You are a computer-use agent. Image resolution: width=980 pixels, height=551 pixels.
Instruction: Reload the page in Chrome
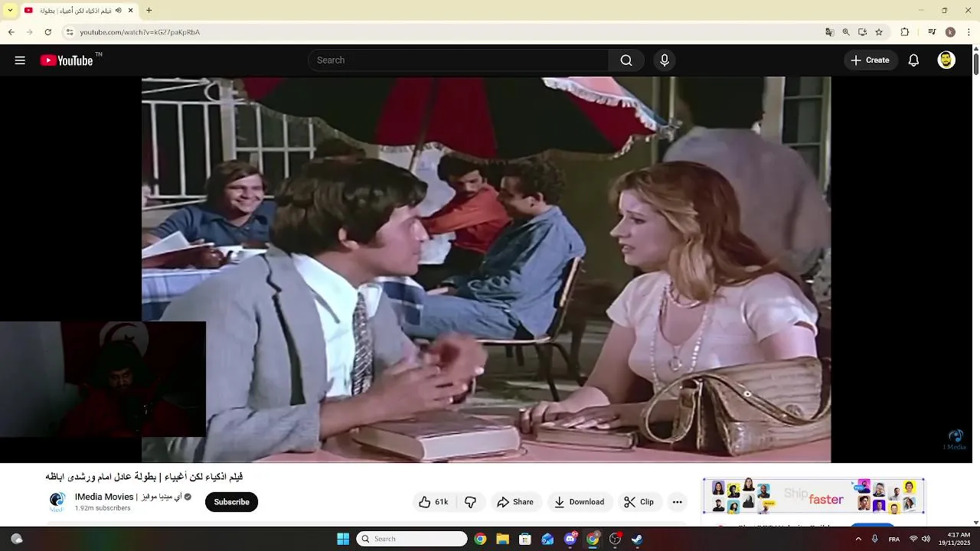(x=47, y=32)
